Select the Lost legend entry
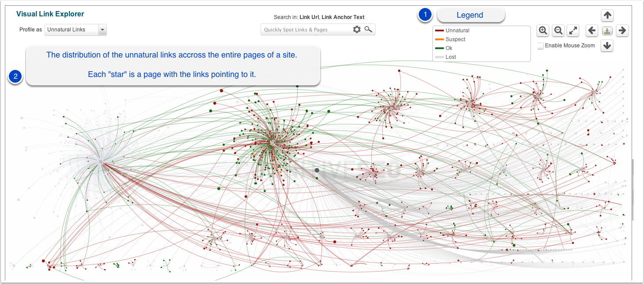The image size is (644, 284). point(446,57)
